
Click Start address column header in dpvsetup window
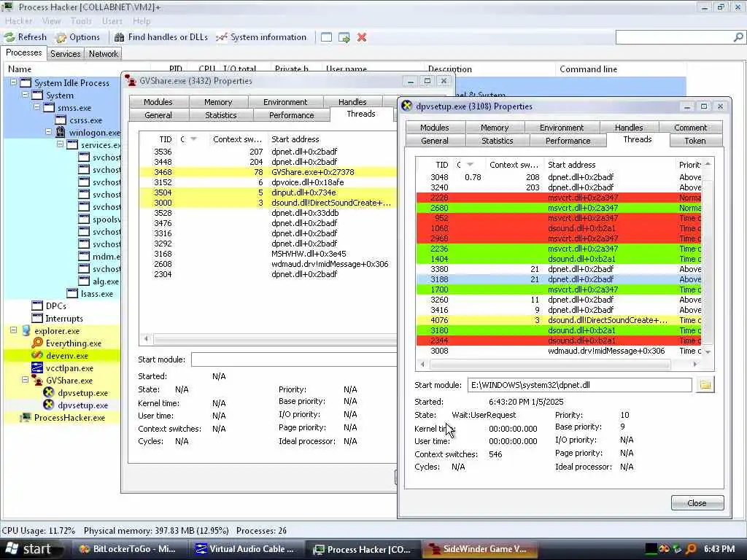(610, 165)
